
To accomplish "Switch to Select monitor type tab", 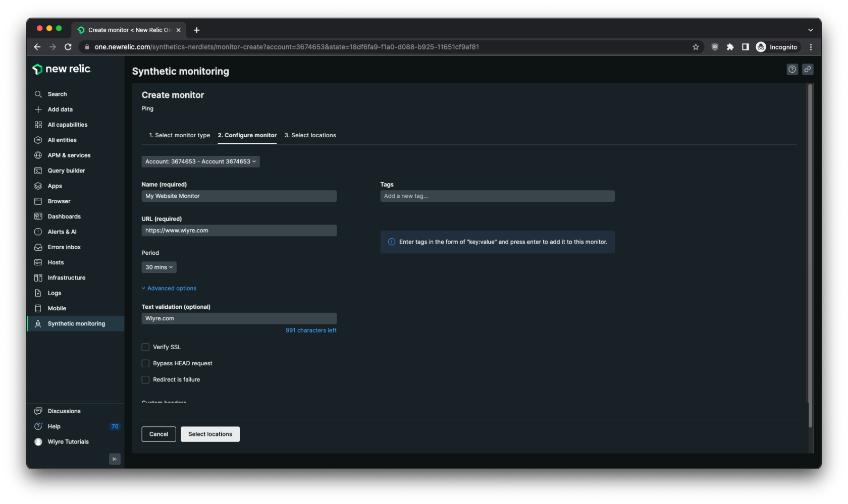I will tap(179, 135).
